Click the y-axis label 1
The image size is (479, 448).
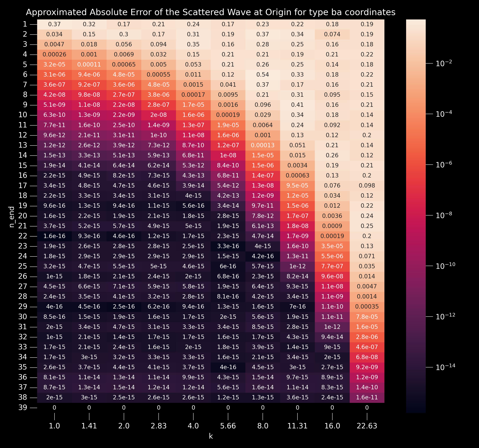25,24
